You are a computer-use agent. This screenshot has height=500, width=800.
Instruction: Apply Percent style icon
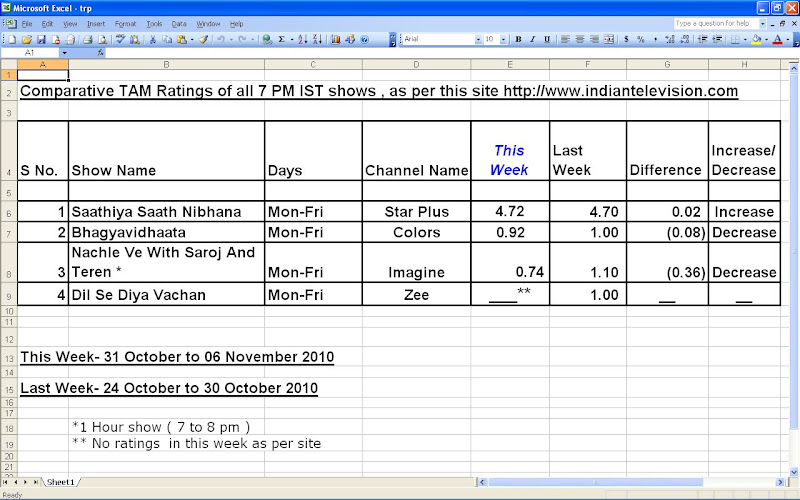640,39
